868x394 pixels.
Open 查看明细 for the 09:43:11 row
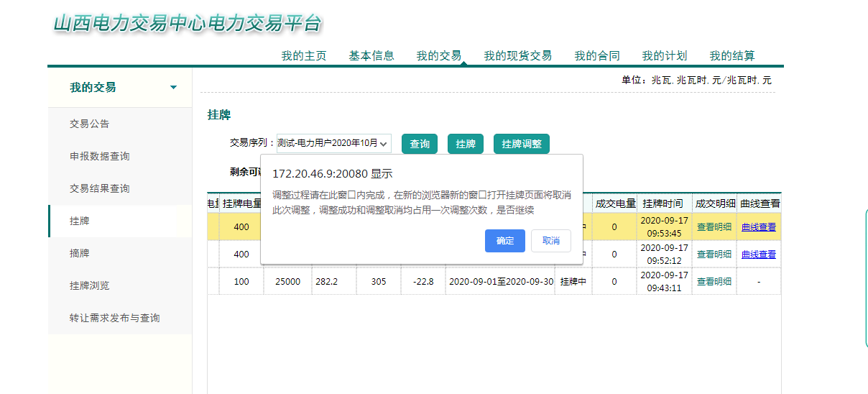(x=714, y=282)
